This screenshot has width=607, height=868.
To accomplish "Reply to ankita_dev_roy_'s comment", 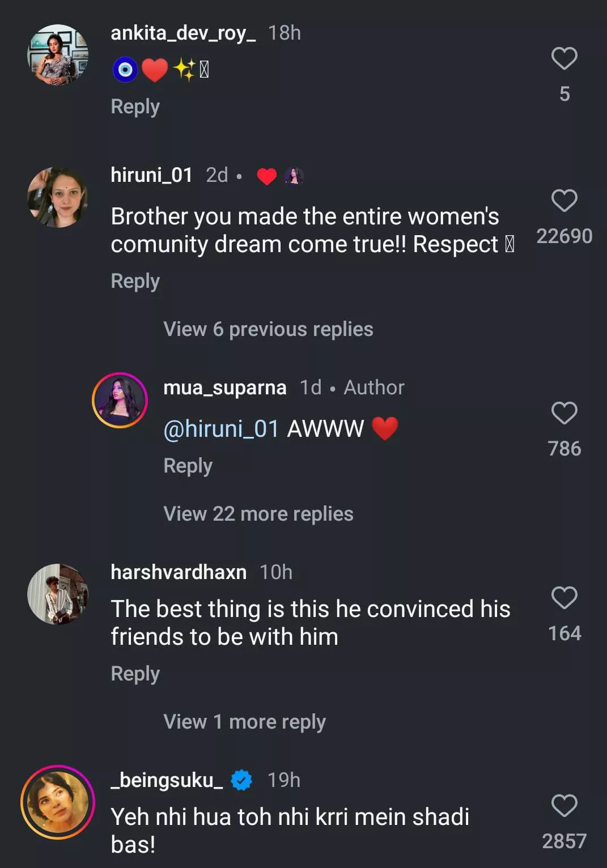I will 135,107.
